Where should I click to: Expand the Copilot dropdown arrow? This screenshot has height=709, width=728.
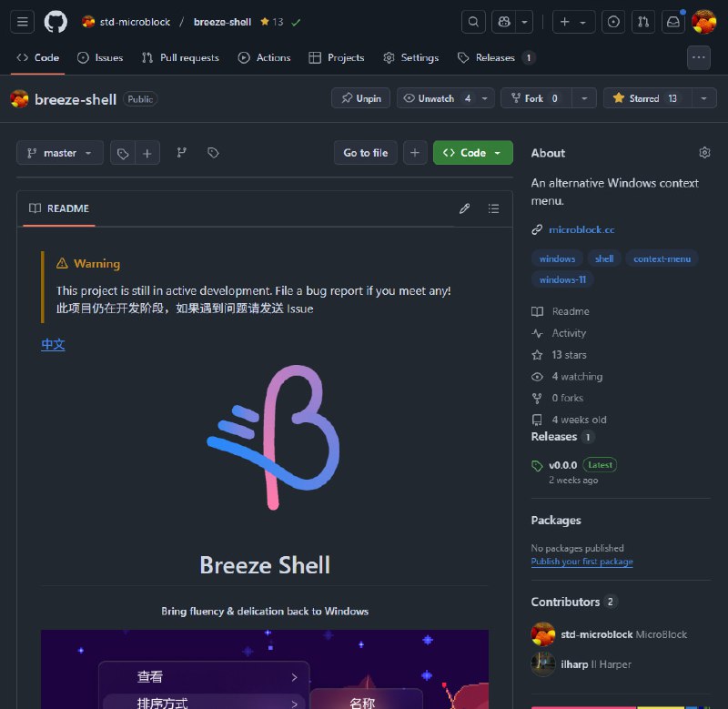tap(524, 22)
